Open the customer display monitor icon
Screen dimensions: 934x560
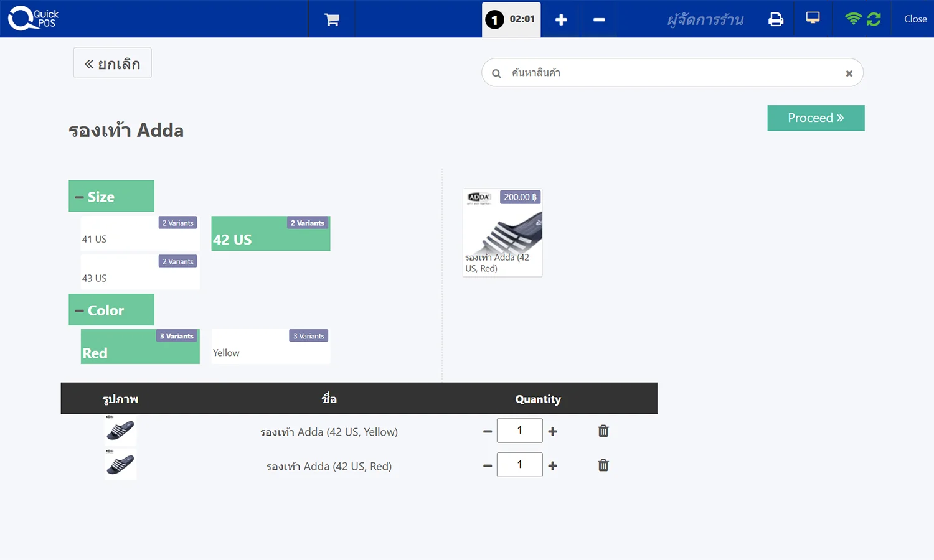point(813,18)
